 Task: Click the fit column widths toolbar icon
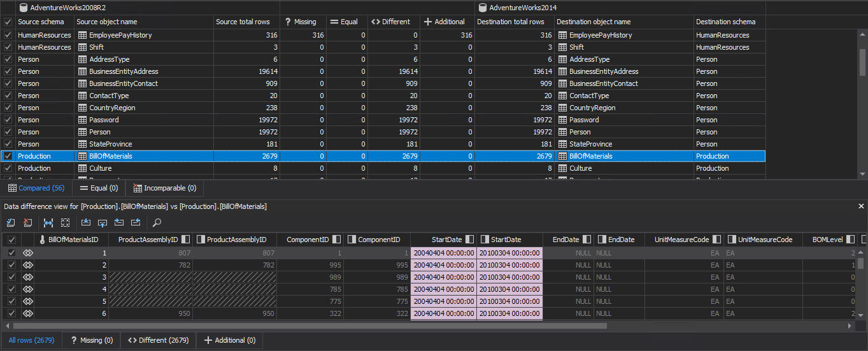point(48,223)
